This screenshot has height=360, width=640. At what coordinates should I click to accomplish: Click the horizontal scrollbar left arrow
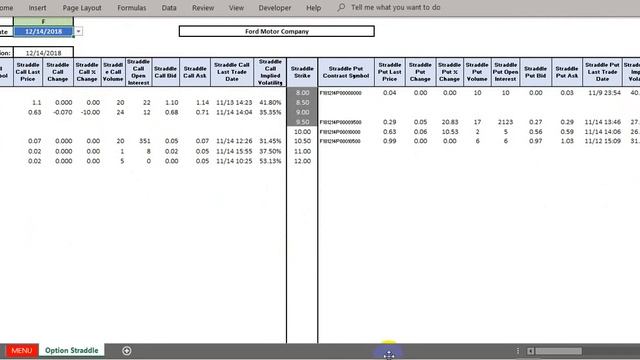(530, 351)
